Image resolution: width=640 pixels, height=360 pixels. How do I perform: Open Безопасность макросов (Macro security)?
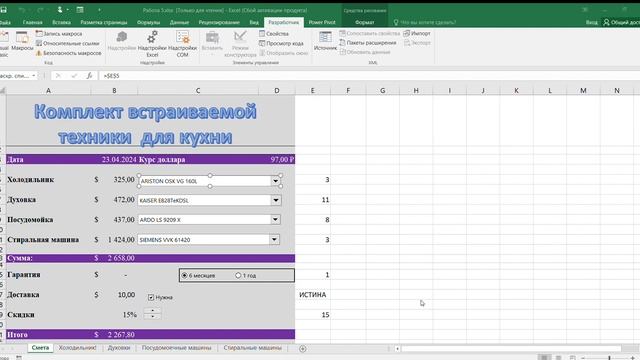pos(69,53)
